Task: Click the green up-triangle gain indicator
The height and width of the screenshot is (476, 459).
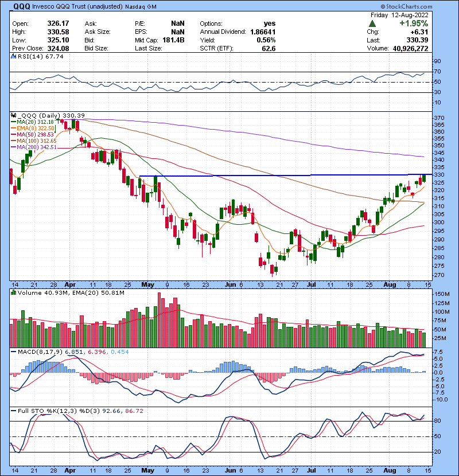Action: tap(372, 24)
